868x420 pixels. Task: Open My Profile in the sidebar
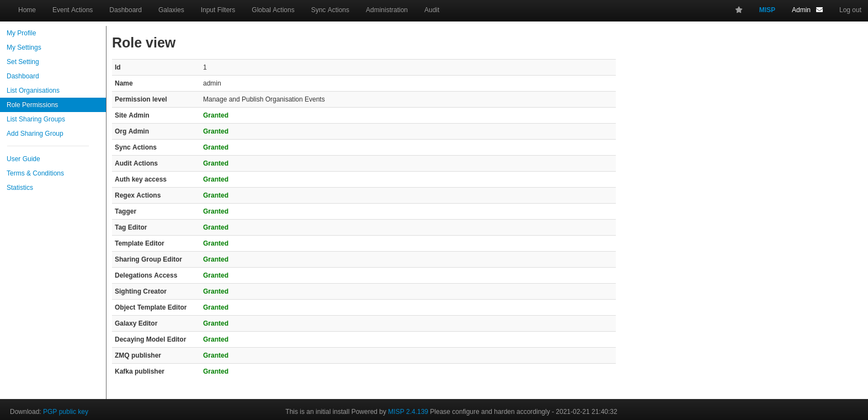coord(21,33)
